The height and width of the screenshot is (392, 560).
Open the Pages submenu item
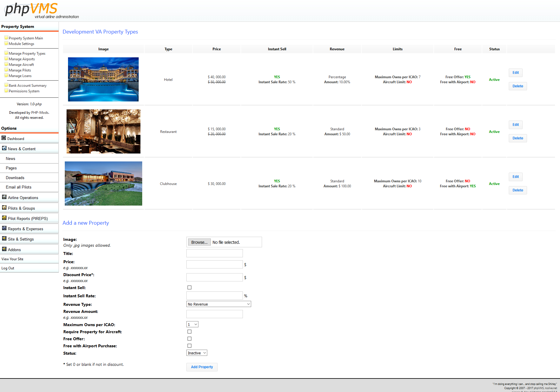(29, 168)
